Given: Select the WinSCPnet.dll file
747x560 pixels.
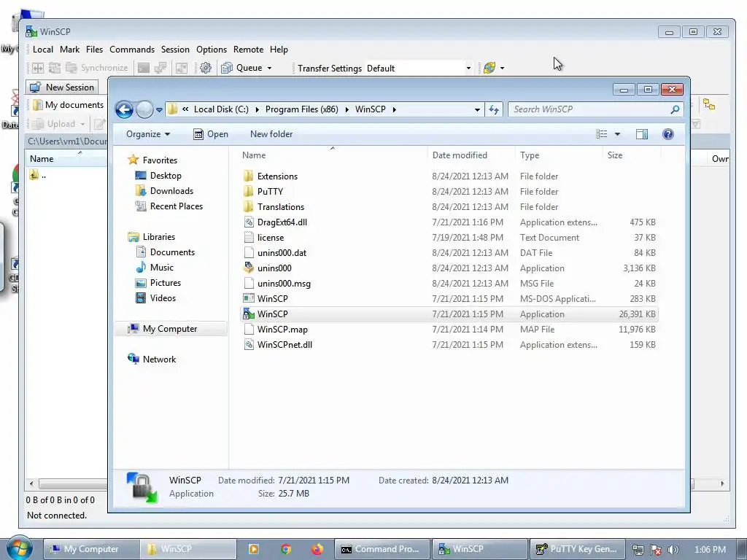Looking at the screenshot, I should click(x=285, y=345).
